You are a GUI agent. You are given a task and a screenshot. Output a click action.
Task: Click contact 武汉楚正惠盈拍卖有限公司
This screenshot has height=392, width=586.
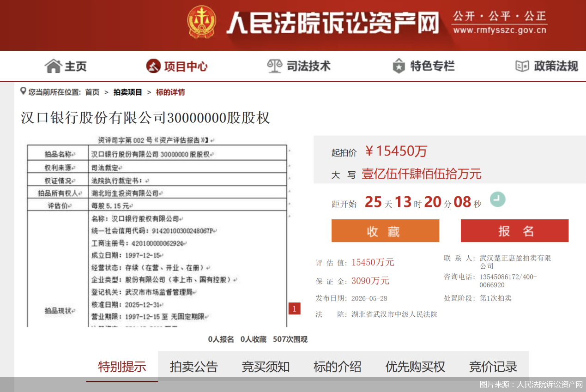(x=515, y=262)
